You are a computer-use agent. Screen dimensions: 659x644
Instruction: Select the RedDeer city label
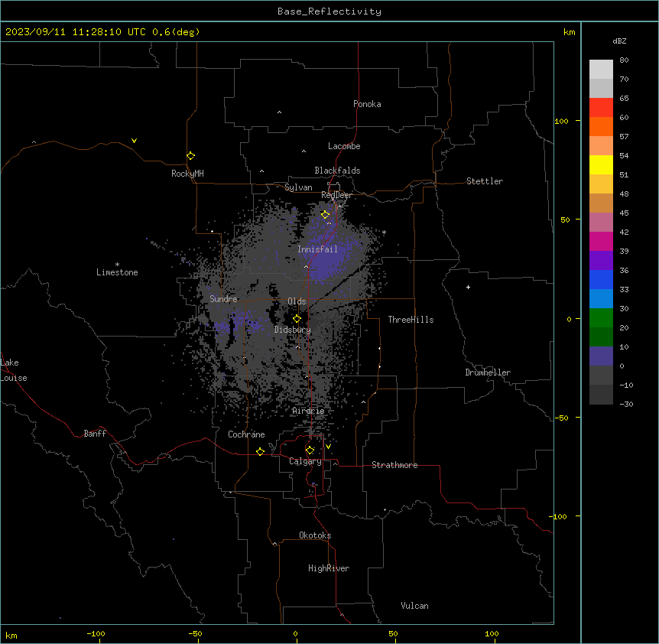[336, 195]
